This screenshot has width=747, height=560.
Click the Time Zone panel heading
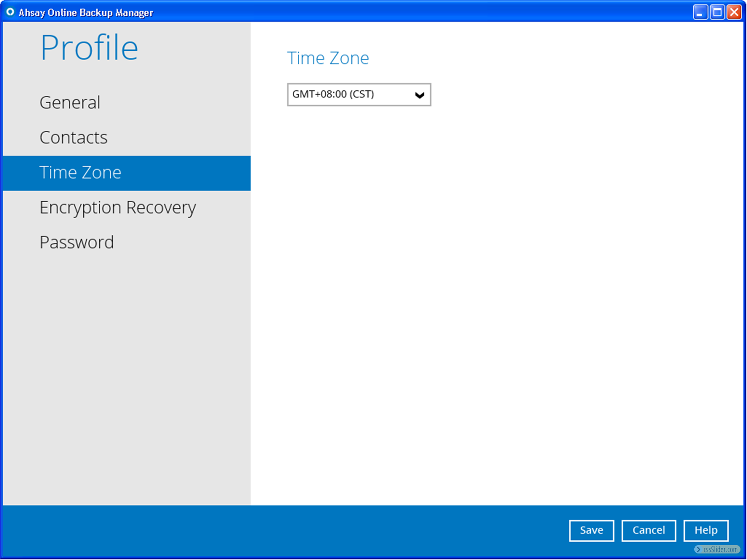(328, 58)
